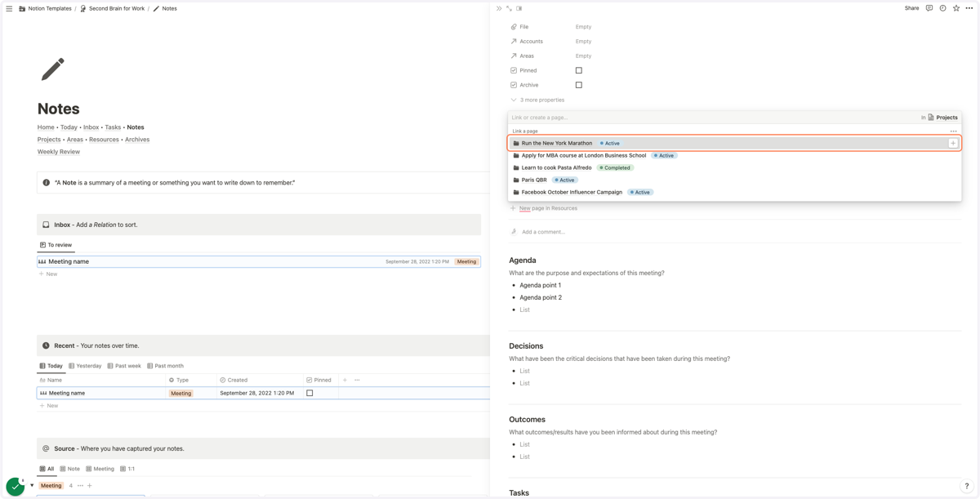Switch to the Today tab
The width and height of the screenshot is (980, 499).
51,366
